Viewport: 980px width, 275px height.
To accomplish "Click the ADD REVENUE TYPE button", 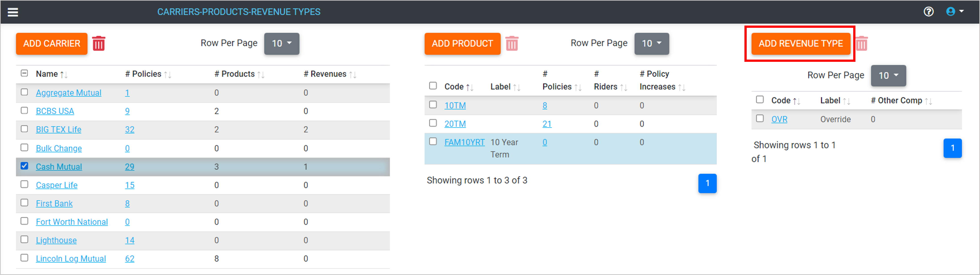I will [x=801, y=44].
